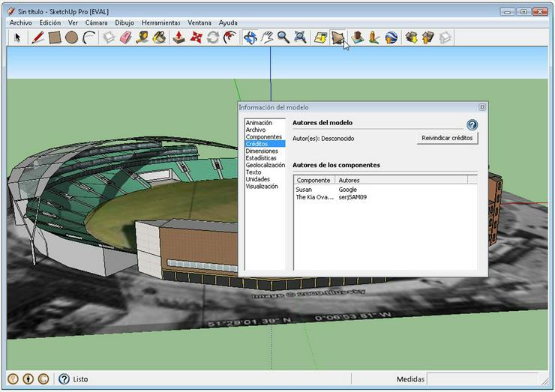The image size is (555, 392).
Task: Click the Photo Textures icon
Action: [373, 37]
